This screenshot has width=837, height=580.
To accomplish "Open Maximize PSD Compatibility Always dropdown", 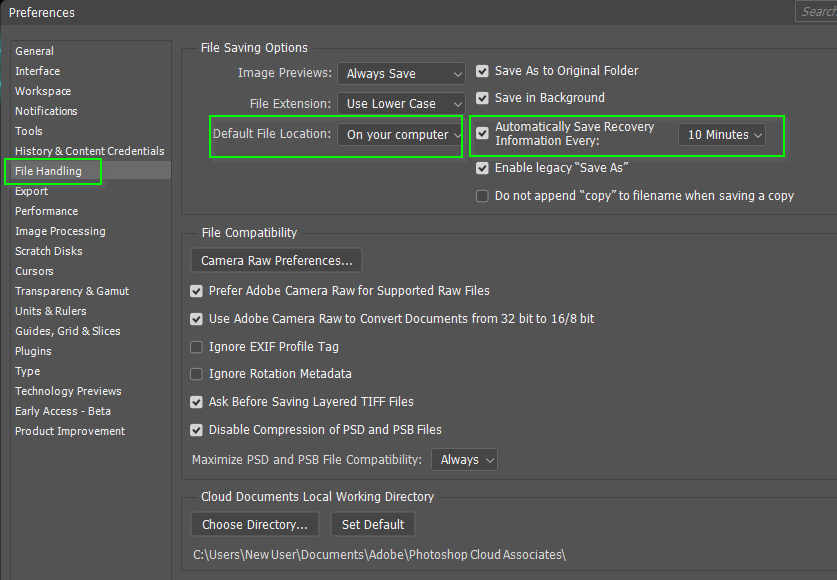I will click(x=465, y=460).
